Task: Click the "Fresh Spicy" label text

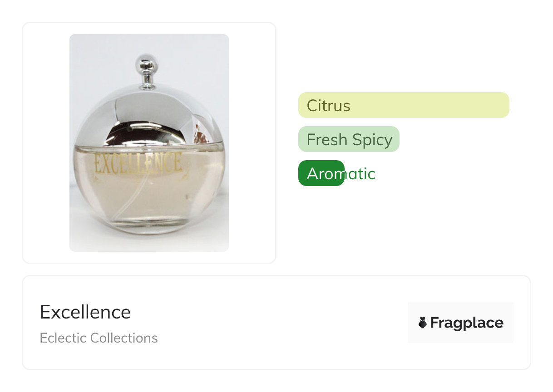Action: pos(350,140)
